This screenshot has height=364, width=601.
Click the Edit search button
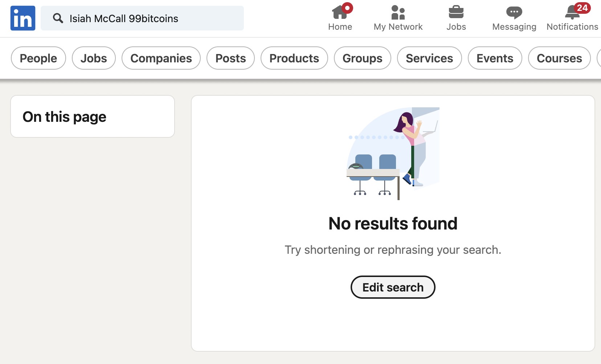tap(393, 287)
